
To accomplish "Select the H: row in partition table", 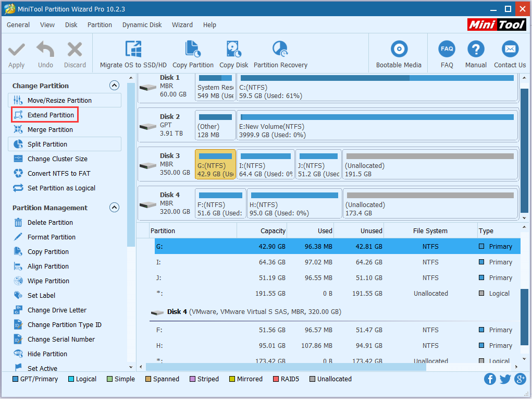I will 337,345.
